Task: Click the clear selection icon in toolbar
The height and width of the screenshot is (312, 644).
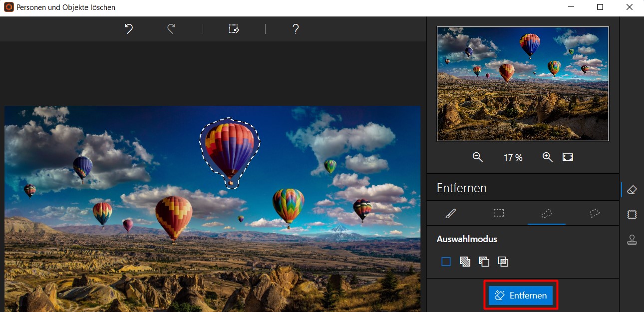Action: (234, 29)
